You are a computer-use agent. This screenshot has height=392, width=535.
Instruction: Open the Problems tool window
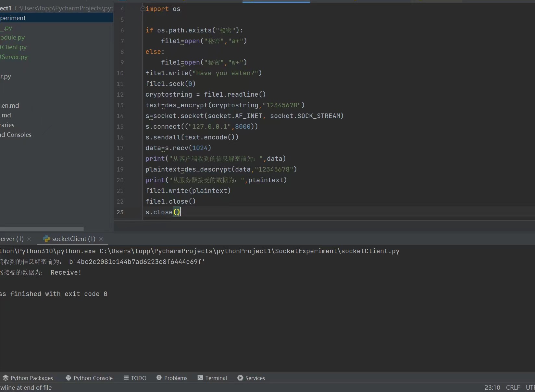(172, 378)
